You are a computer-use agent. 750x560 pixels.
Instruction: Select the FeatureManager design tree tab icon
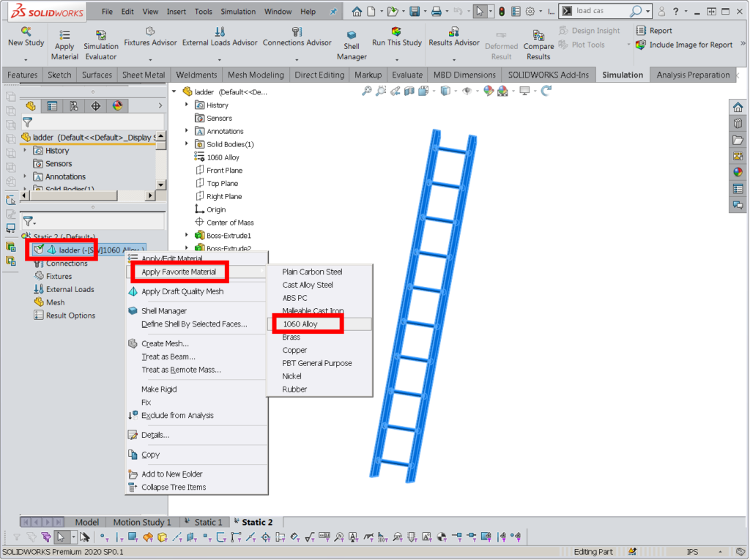31,106
